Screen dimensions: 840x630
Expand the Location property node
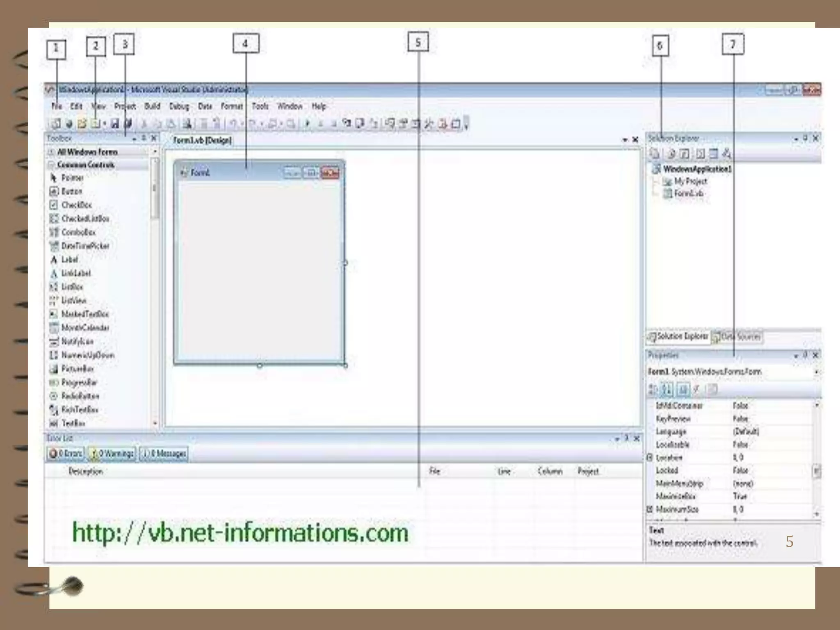click(x=650, y=457)
